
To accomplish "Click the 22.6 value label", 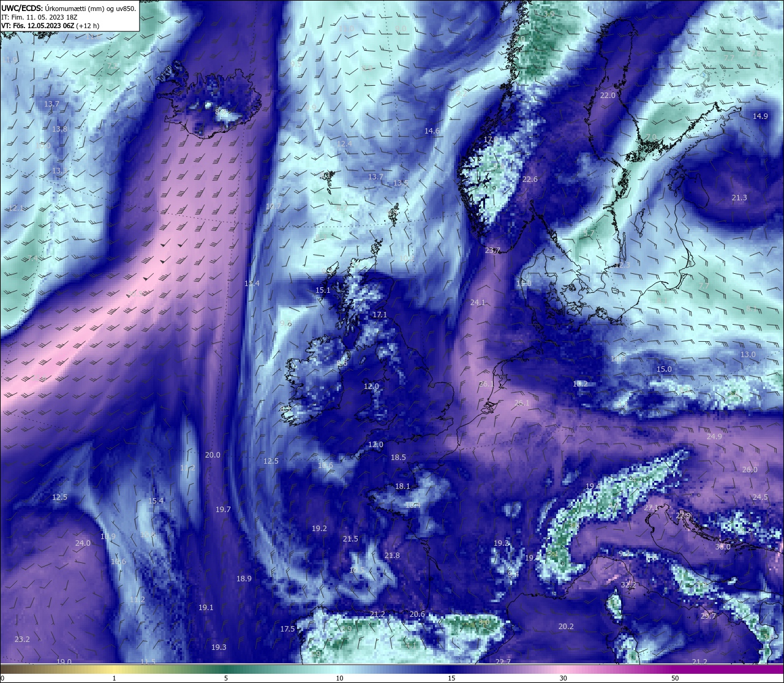I will (x=530, y=179).
